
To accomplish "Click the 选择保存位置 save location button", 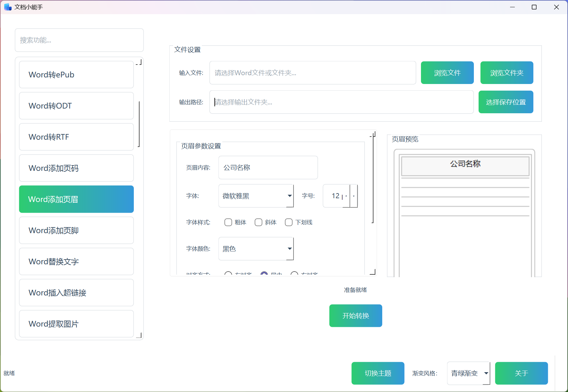I will click(x=505, y=102).
